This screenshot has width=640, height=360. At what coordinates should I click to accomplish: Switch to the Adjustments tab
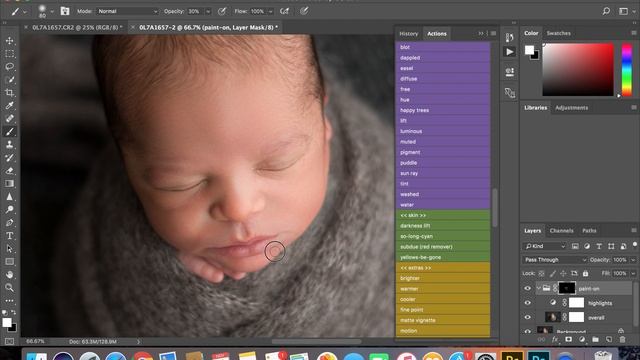pos(571,108)
